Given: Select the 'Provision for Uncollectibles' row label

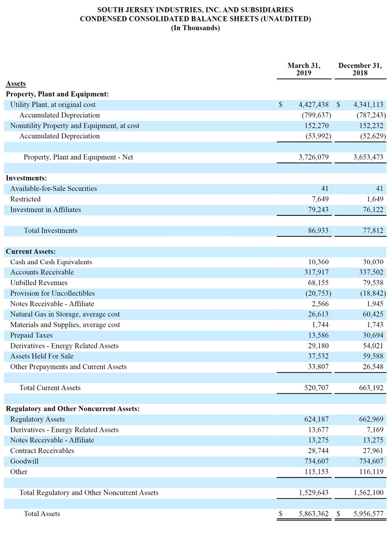Looking at the screenshot, I should point(53,293).
